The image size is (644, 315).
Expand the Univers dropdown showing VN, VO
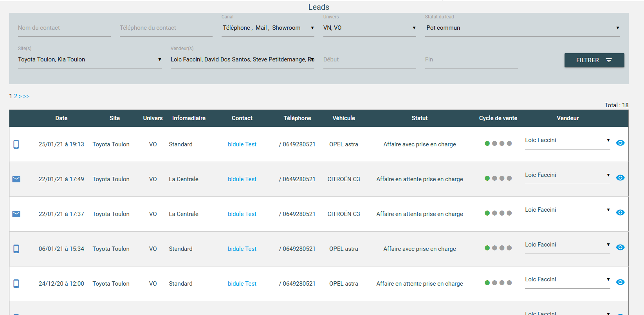point(369,28)
